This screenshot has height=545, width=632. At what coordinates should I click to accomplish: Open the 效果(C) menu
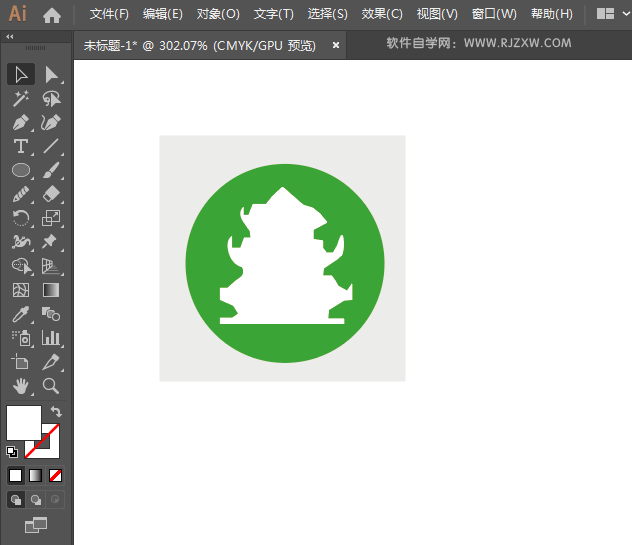point(382,14)
